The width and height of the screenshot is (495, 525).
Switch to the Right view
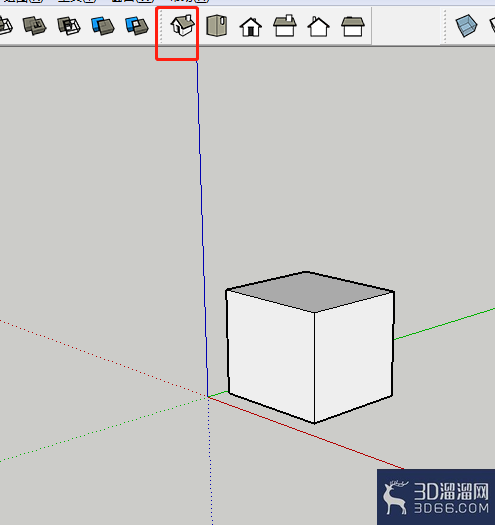tap(285, 26)
